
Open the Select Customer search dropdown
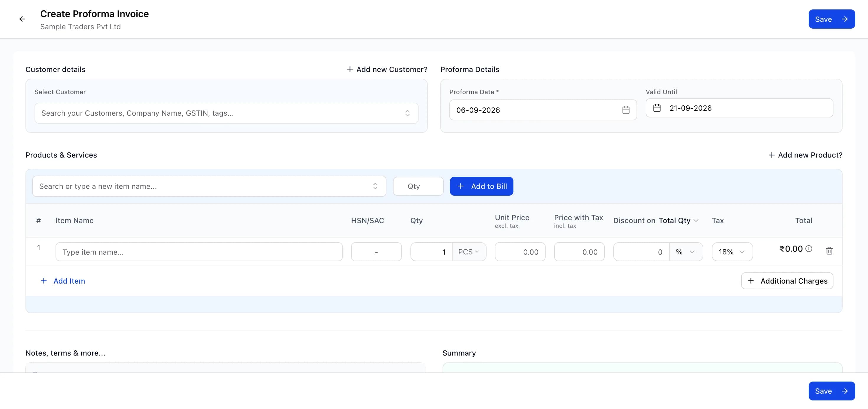226,113
